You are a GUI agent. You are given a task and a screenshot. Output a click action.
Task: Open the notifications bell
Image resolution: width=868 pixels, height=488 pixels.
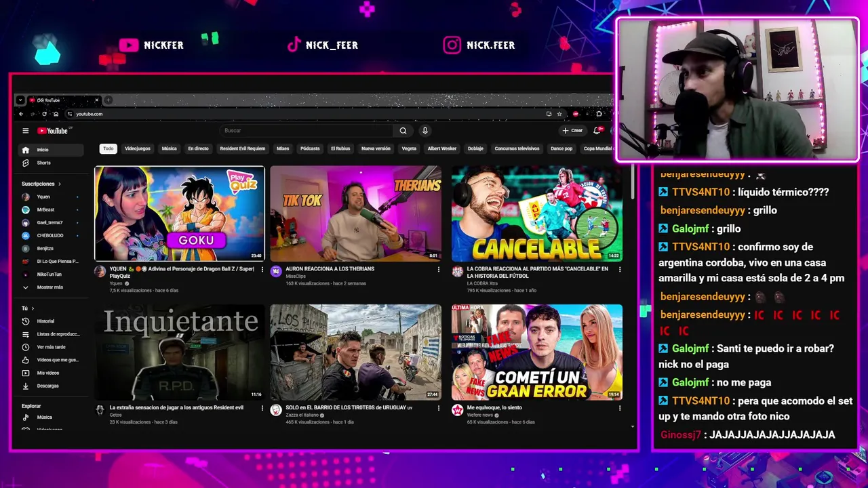(x=597, y=130)
